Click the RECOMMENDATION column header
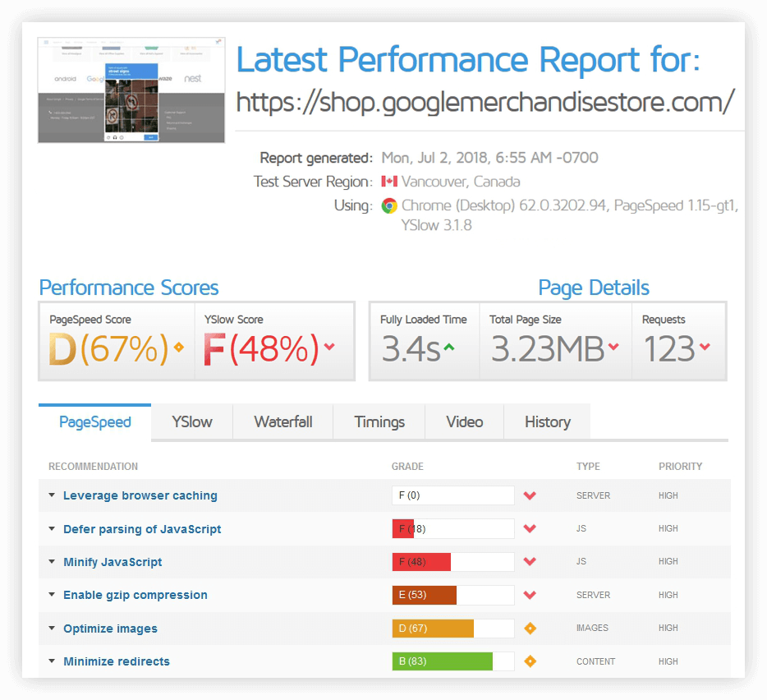The height and width of the screenshot is (700, 767). tap(93, 467)
